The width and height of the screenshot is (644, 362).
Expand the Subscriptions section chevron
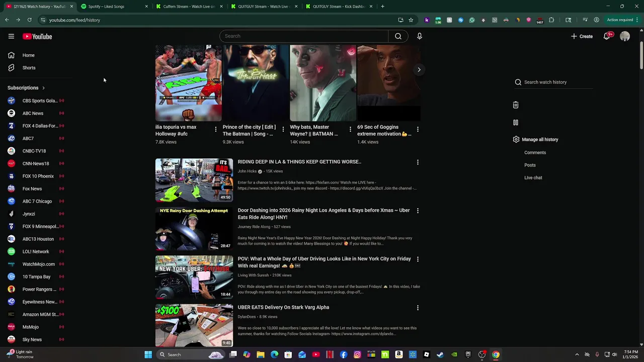coord(43,88)
